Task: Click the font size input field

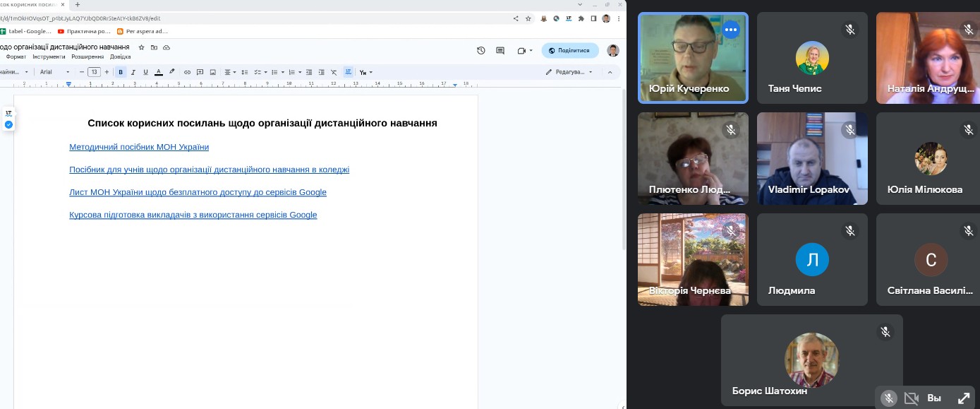Action: pos(94,72)
